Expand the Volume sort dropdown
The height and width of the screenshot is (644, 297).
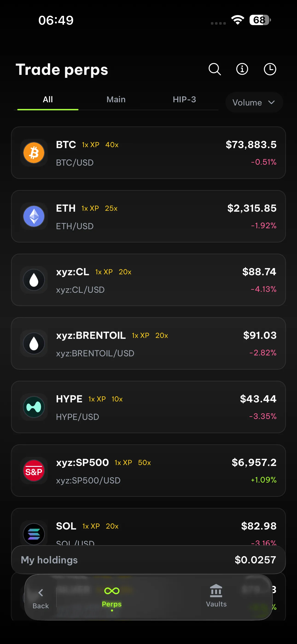[x=254, y=102]
